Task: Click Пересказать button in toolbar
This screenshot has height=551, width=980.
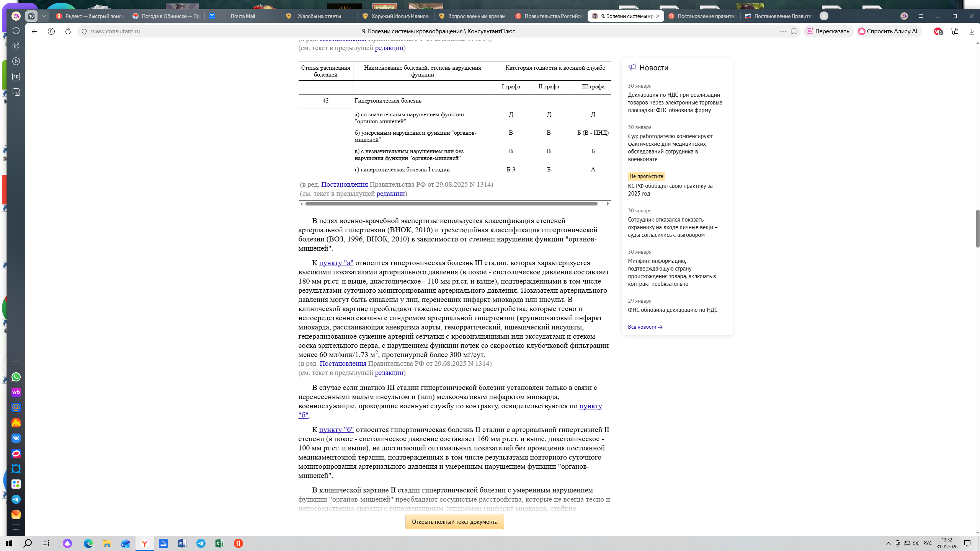Action: tap(828, 31)
